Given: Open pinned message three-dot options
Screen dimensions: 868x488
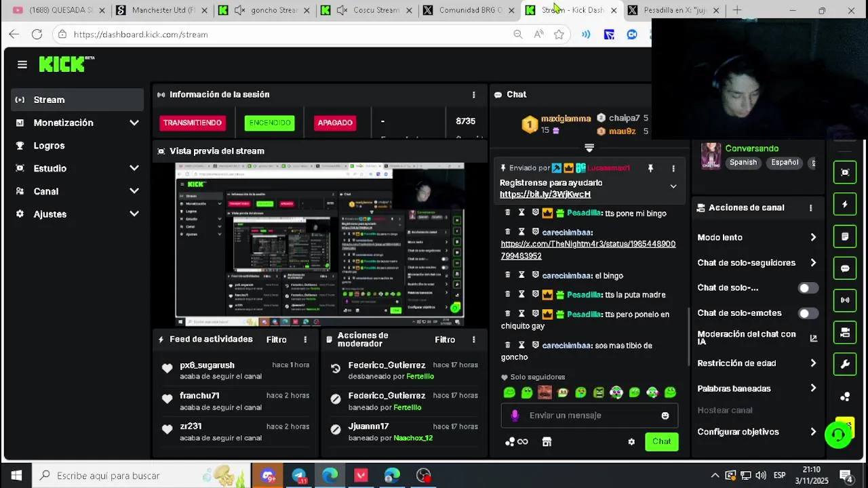Looking at the screenshot, I should tap(673, 168).
